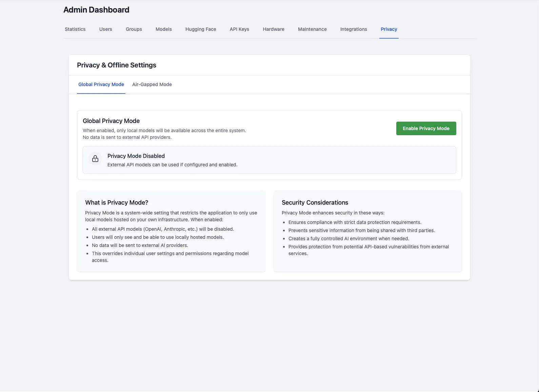
Task: Select the Global Privacy Mode sub-tab
Action: [x=101, y=84]
